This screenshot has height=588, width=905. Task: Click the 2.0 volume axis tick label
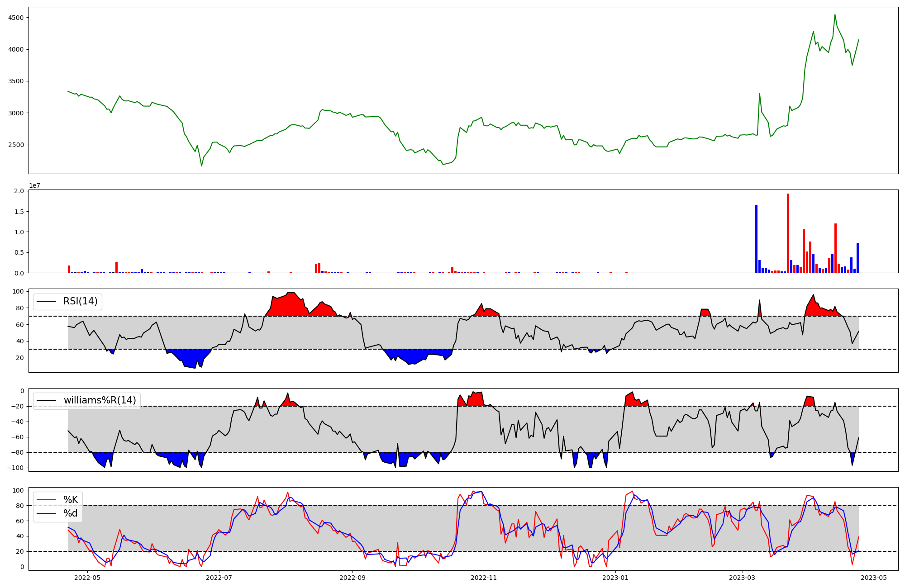(19, 191)
